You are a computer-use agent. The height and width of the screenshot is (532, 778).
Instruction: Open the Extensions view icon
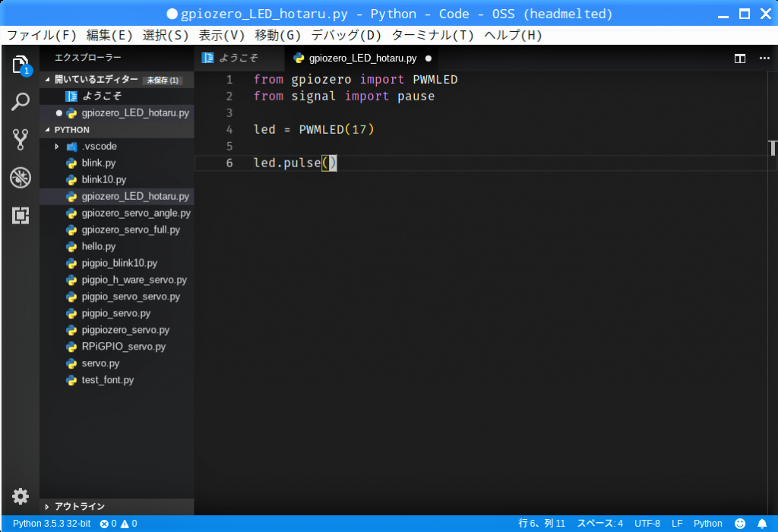21,215
